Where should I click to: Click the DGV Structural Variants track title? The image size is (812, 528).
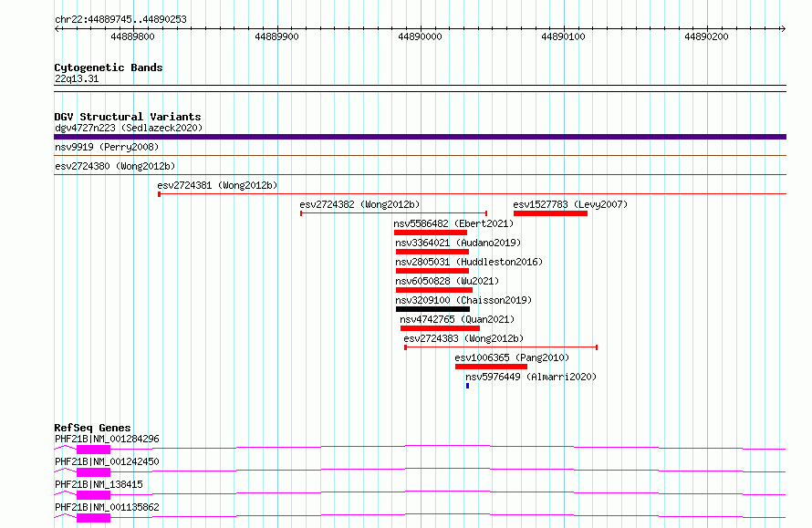(128, 117)
